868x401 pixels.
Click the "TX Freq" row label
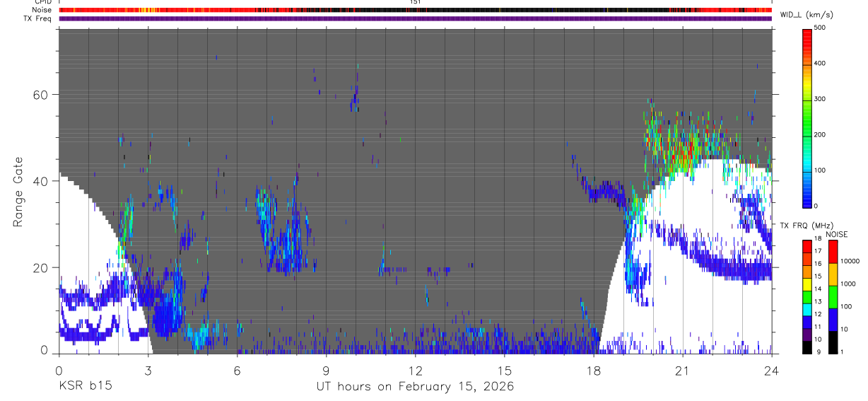point(38,18)
